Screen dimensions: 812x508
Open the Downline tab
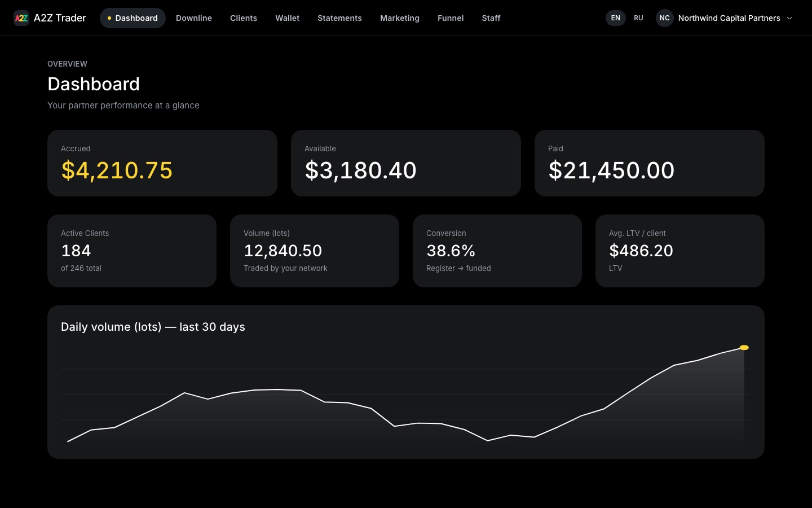click(x=194, y=18)
